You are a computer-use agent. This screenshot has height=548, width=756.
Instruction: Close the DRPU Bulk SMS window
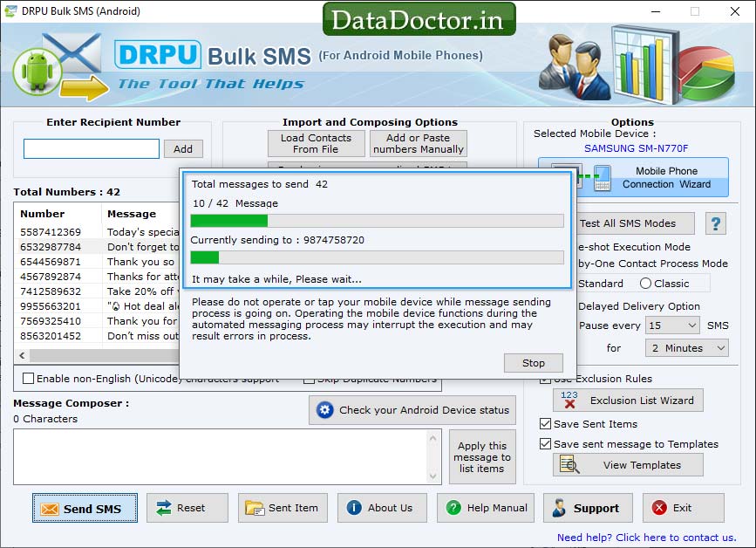click(x=735, y=11)
